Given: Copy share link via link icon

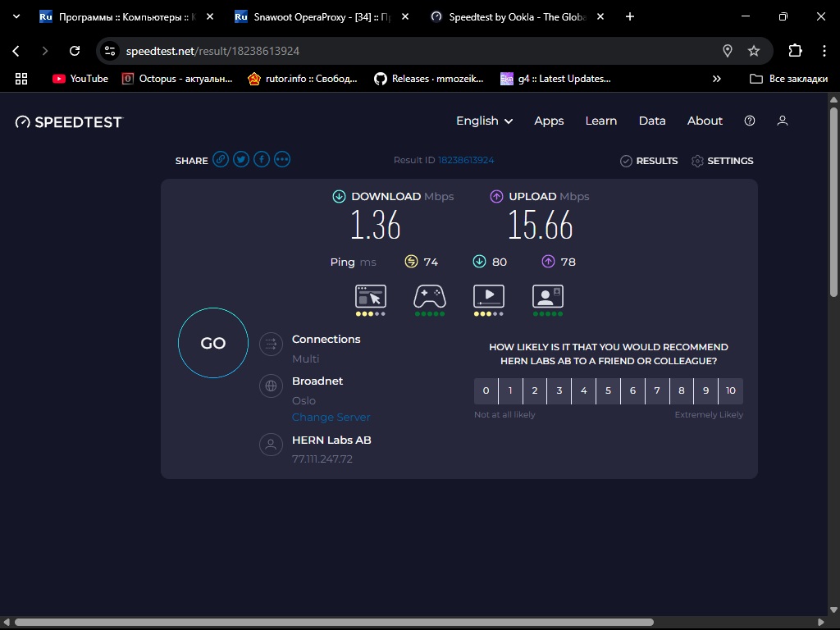Looking at the screenshot, I should (x=221, y=160).
